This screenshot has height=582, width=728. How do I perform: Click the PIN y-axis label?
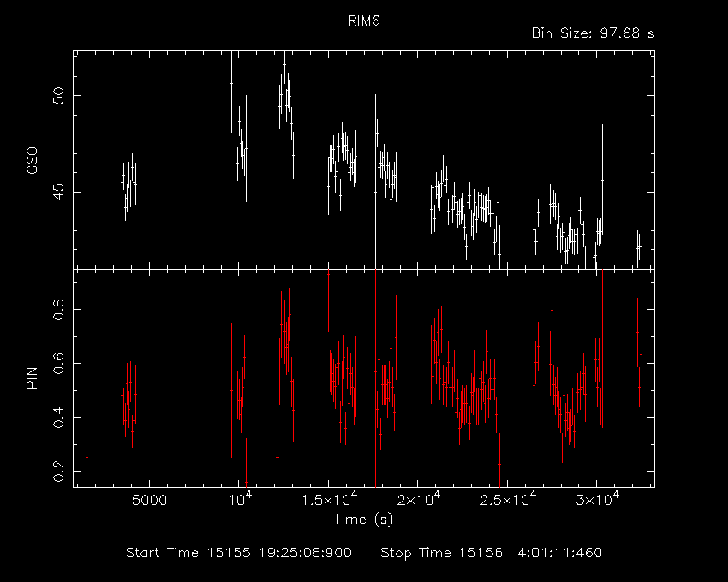[32, 377]
